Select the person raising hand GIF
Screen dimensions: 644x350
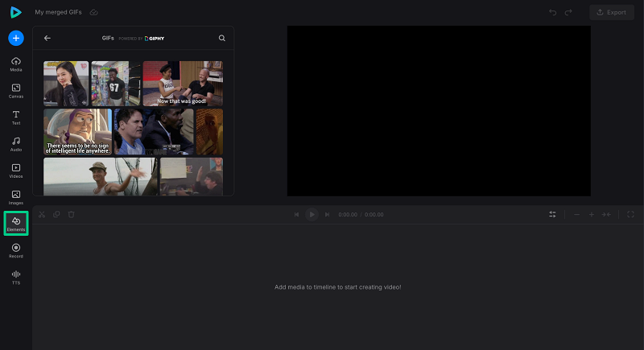[192, 177]
